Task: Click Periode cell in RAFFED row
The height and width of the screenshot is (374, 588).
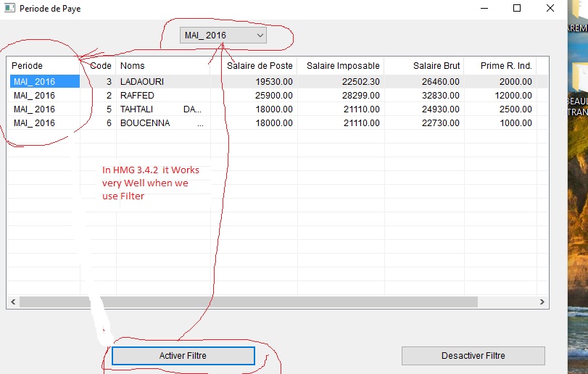Action: point(34,95)
